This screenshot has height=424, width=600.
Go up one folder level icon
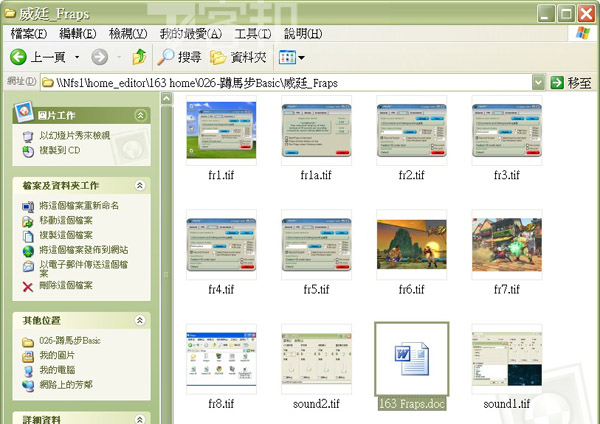[x=139, y=57]
